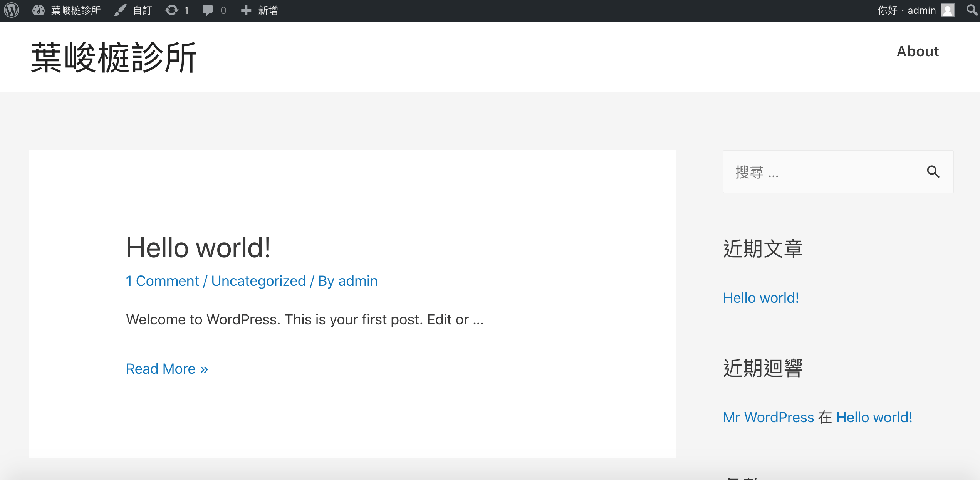Viewport: 980px width, 480px height.
Task: Open the Hello world! post title
Action: coord(198,248)
